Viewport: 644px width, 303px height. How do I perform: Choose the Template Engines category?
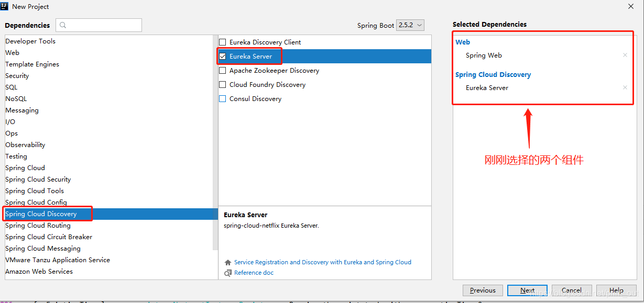[108, 64]
